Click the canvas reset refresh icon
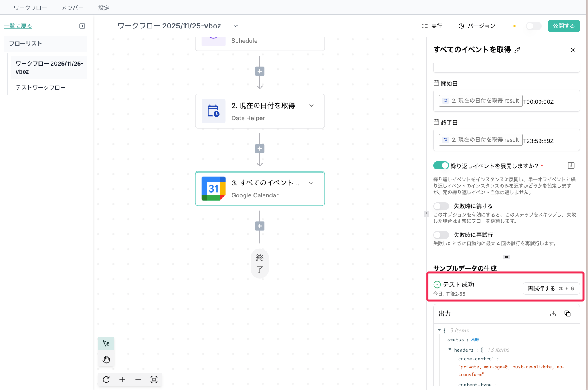Screen dimensions: 588x390 [x=106, y=380]
